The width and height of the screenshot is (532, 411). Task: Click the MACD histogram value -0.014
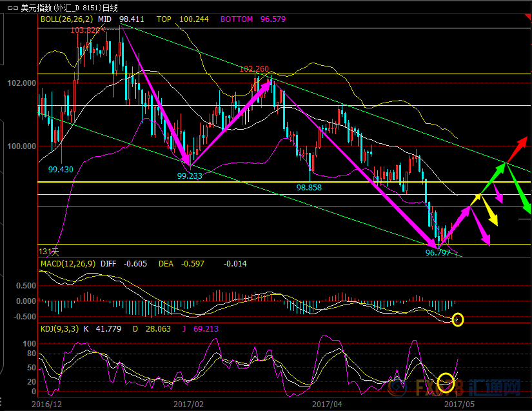click(x=235, y=264)
